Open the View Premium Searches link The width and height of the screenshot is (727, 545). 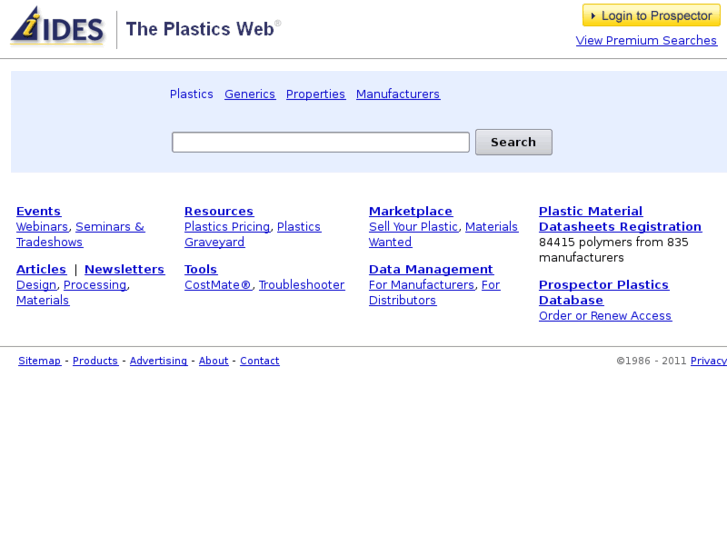click(646, 40)
